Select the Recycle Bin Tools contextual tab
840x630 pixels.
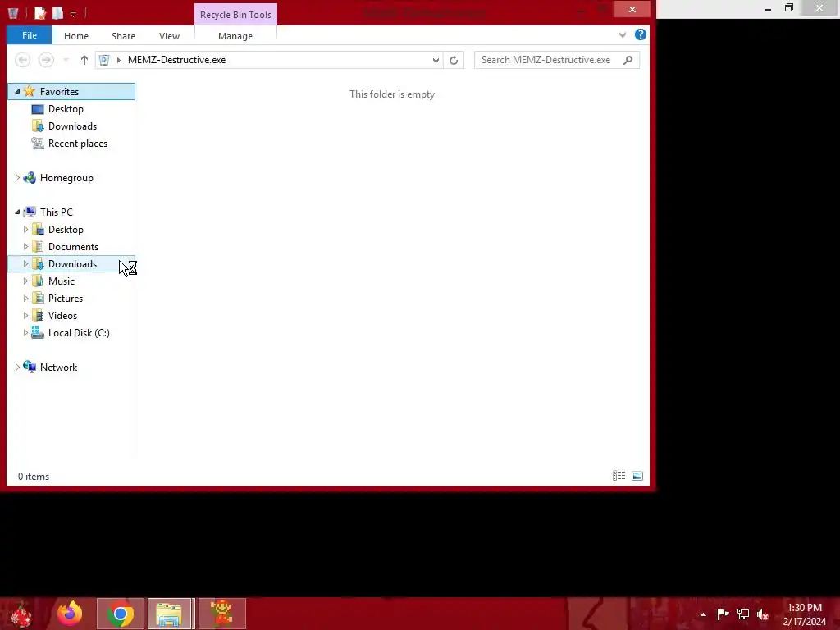(x=235, y=15)
